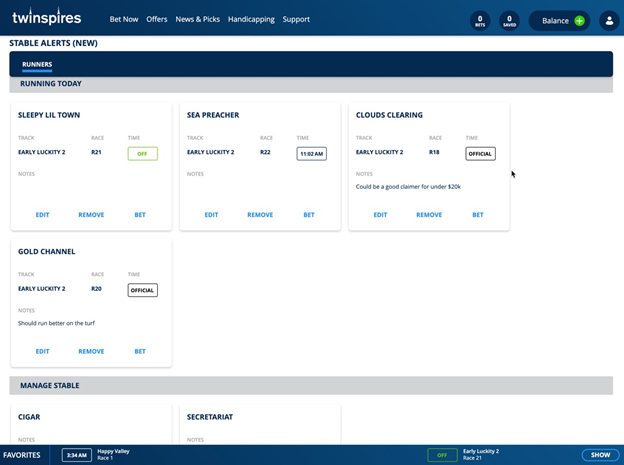Click R22 race number on Sea Preacher
The image size is (624, 465).
point(265,152)
